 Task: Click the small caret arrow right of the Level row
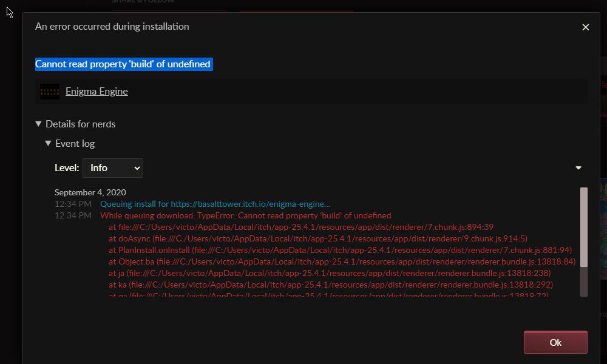click(x=578, y=168)
